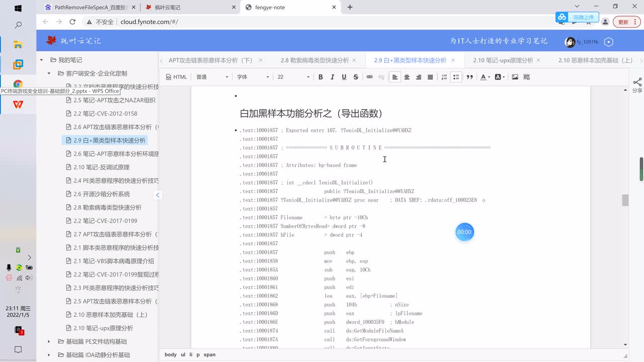644x362 pixels.
Task: Insert a hyperlink using the link icon
Action: click(x=369, y=77)
